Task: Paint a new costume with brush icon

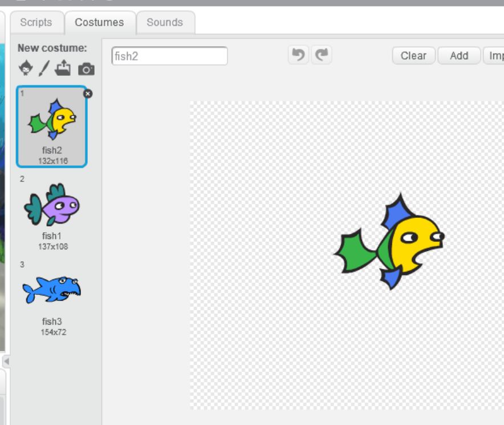Action: point(44,69)
